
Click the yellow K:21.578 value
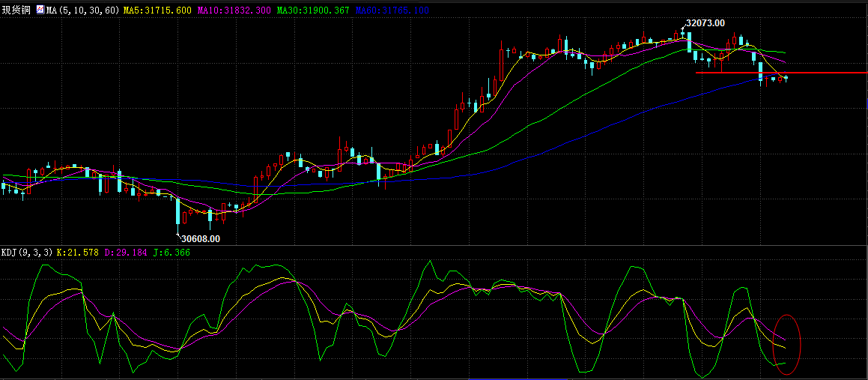click(77, 253)
